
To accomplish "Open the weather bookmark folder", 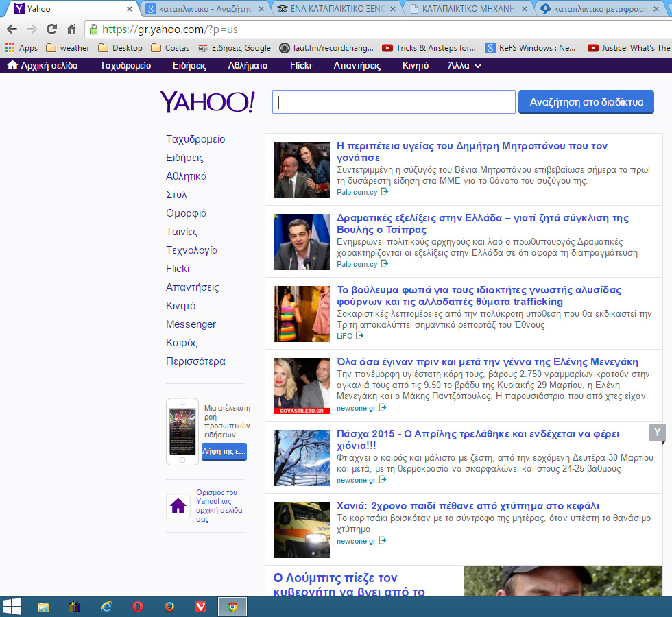I will pyautogui.click(x=68, y=47).
